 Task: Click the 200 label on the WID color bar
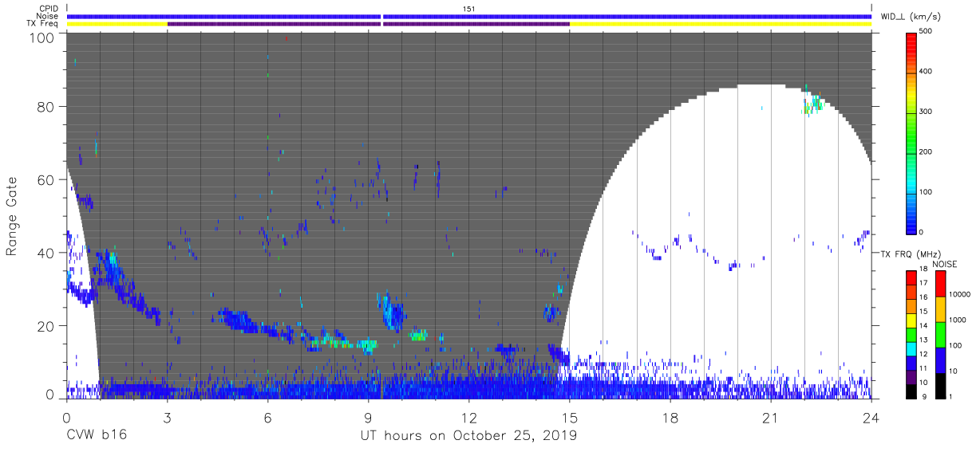coord(926,151)
